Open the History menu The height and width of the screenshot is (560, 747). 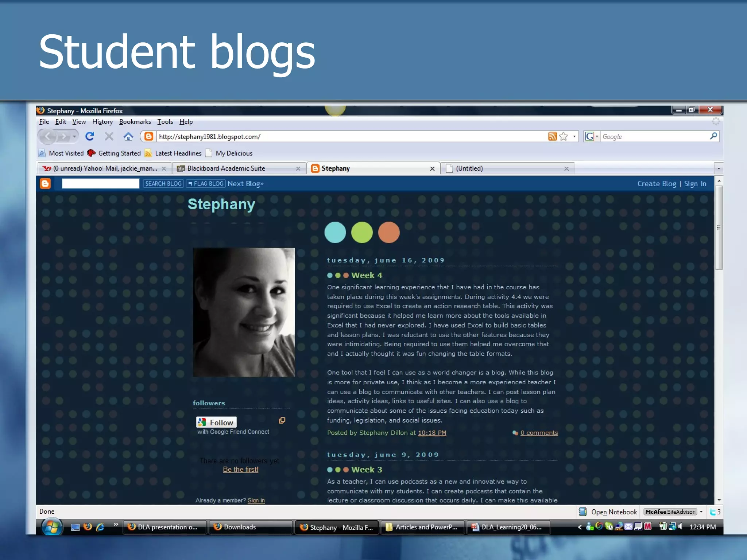(x=102, y=122)
